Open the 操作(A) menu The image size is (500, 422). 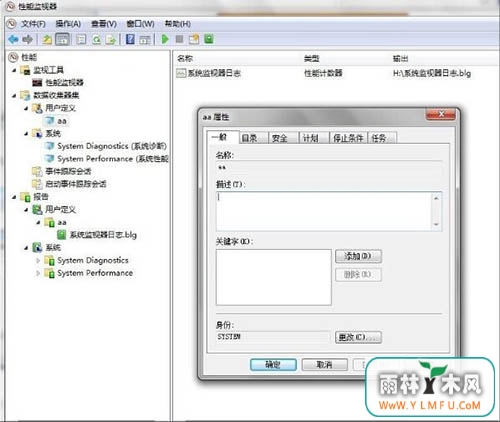[x=68, y=24]
